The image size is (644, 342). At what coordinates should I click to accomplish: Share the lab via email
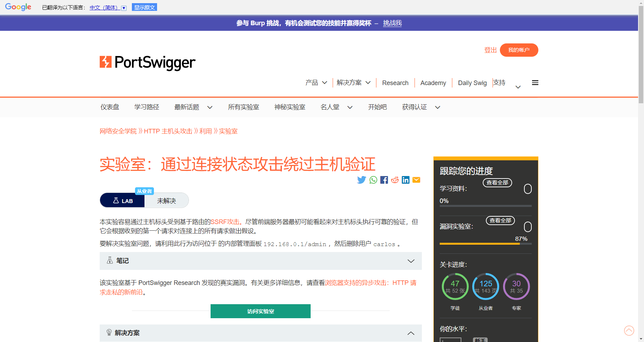tap(416, 180)
